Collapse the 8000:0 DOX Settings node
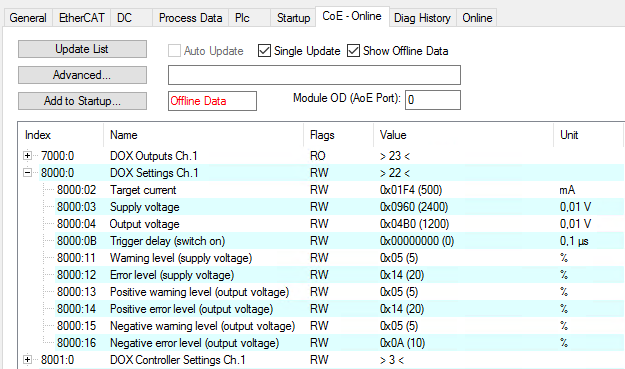The width and height of the screenshot is (625, 369). click(27, 173)
